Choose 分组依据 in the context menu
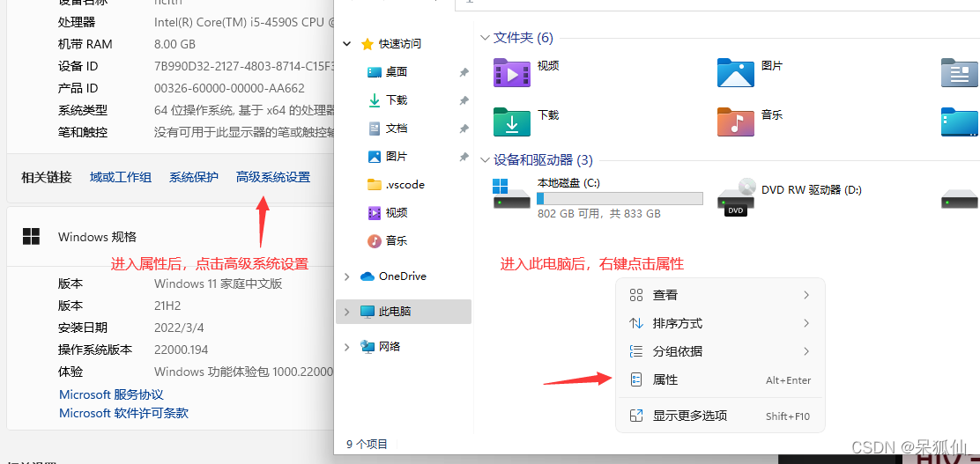 [720, 351]
